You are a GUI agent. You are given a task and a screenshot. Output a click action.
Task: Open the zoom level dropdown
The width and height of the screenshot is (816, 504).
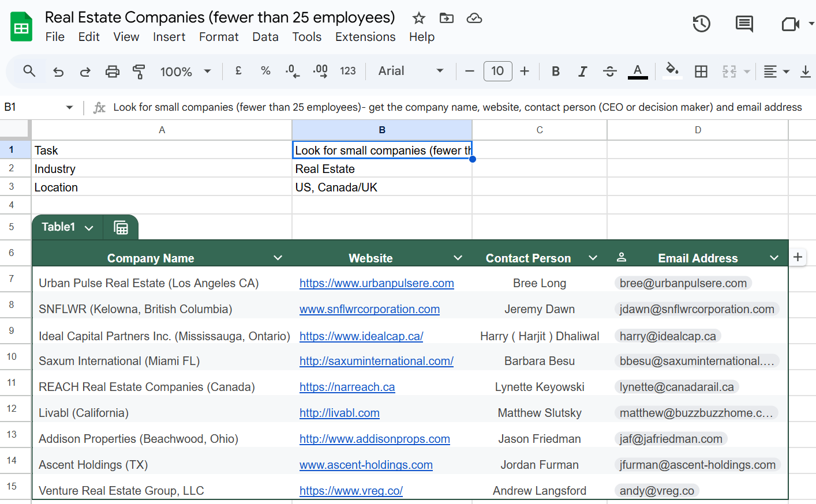(x=185, y=72)
